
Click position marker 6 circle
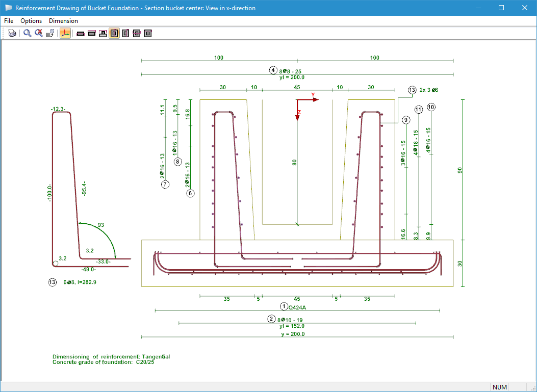click(190, 193)
